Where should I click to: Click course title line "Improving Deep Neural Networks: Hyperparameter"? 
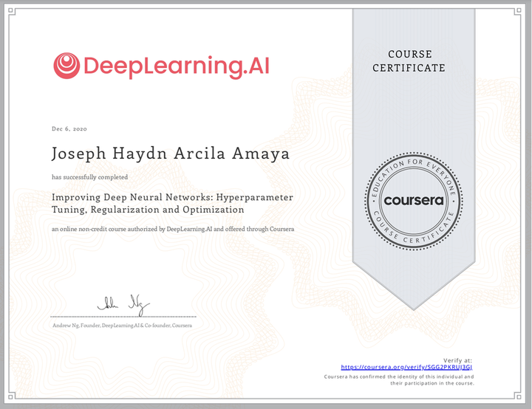click(172, 197)
